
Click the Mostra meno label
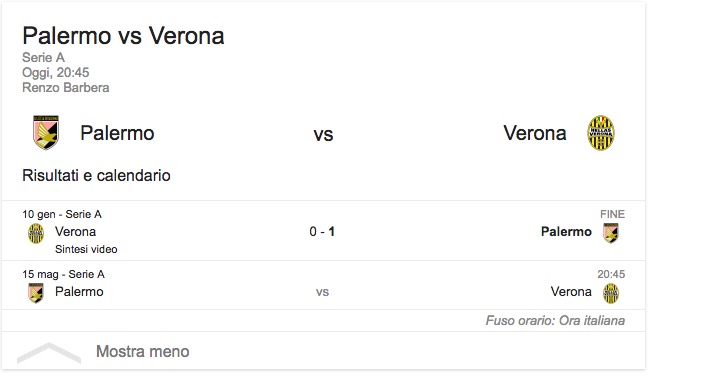[143, 351]
